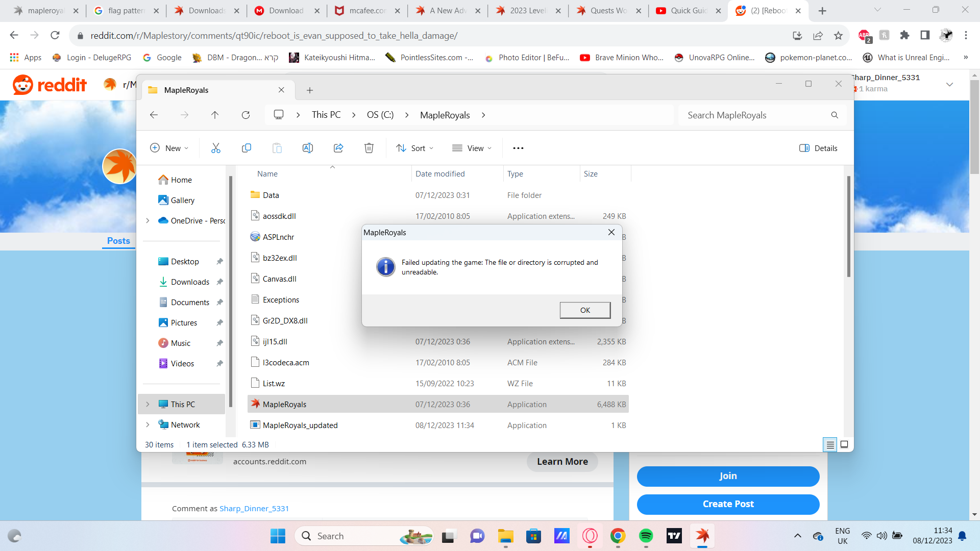This screenshot has height=551, width=980.
Task: Click the Reddit logo
Action: coord(50,85)
